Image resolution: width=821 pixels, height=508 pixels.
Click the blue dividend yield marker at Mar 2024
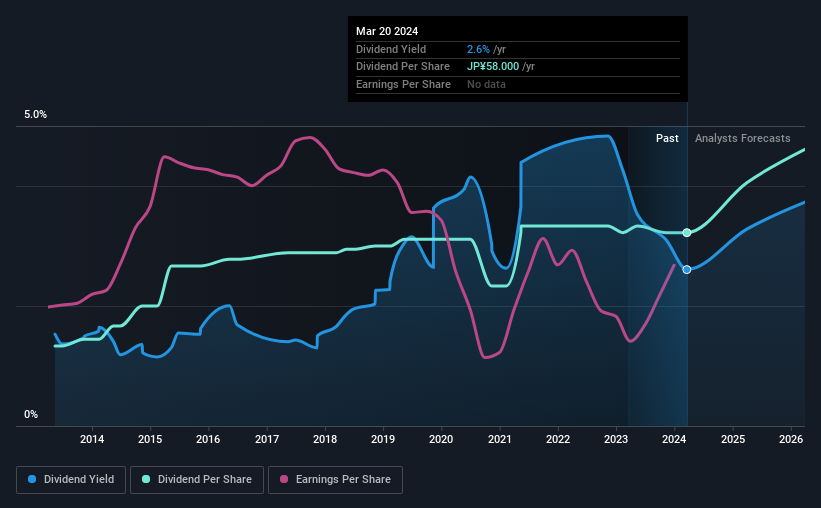(686, 269)
